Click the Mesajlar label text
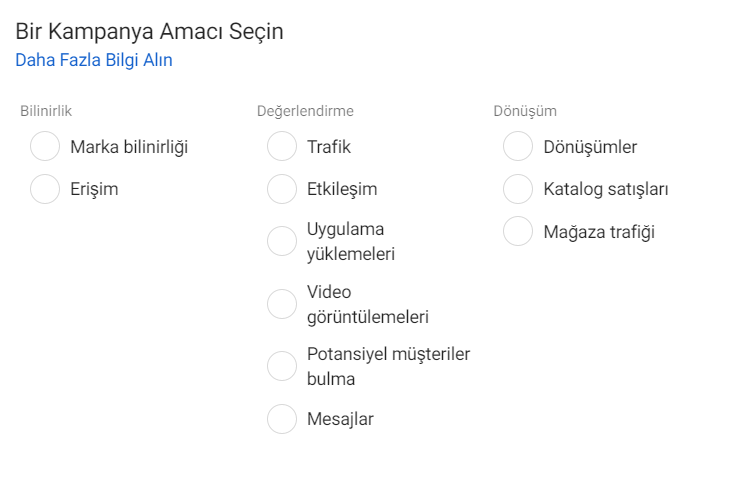The height and width of the screenshot is (496, 739). pos(340,419)
